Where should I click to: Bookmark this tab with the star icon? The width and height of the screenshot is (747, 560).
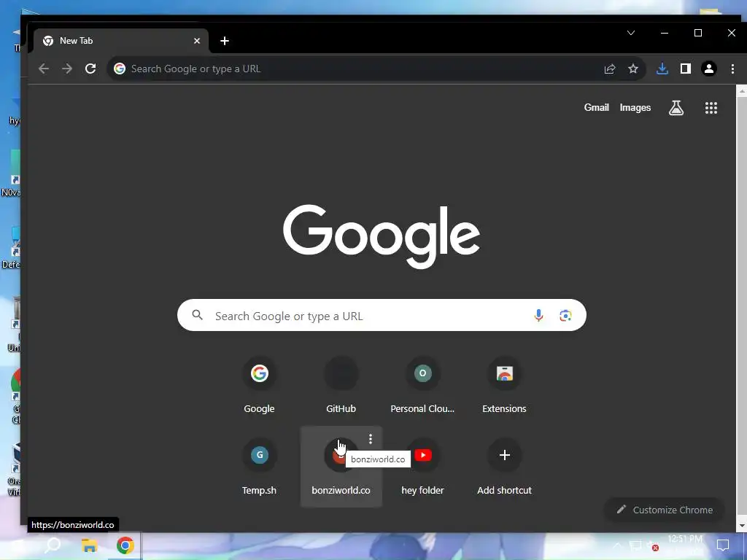pos(633,69)
